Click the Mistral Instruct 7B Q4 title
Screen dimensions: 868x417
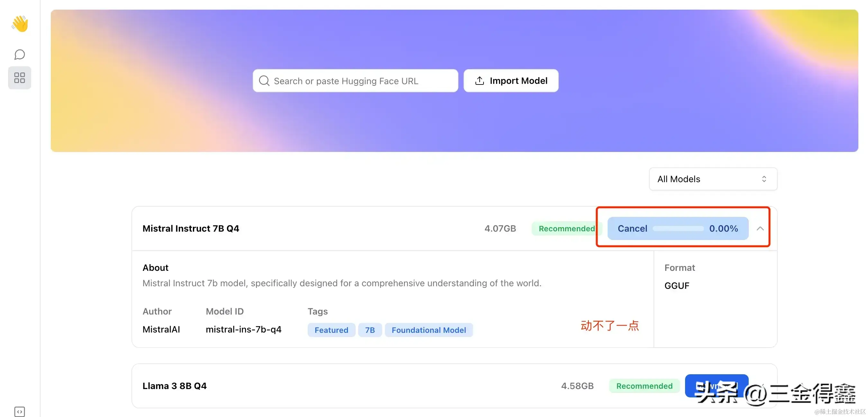tap(191, 229)
